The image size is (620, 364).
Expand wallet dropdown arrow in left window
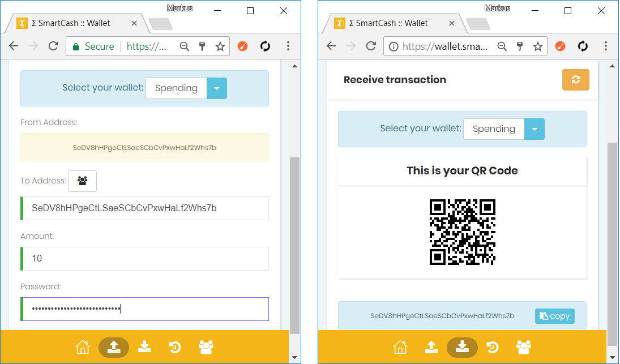217,88
